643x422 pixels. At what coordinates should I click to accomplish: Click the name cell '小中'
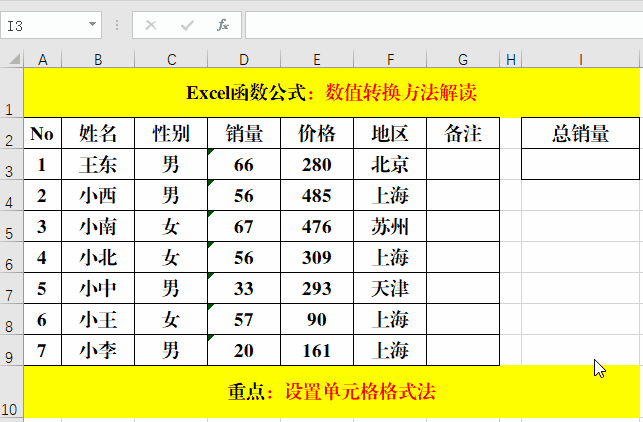(98, 288)
